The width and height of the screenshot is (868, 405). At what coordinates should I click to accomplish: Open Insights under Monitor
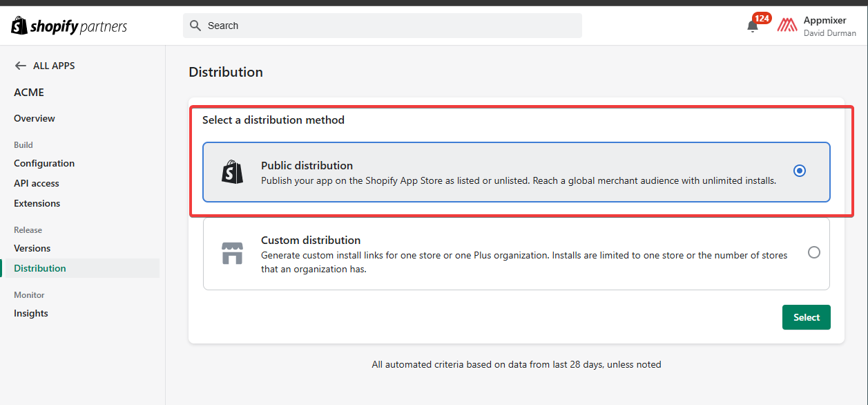(31, 313)
